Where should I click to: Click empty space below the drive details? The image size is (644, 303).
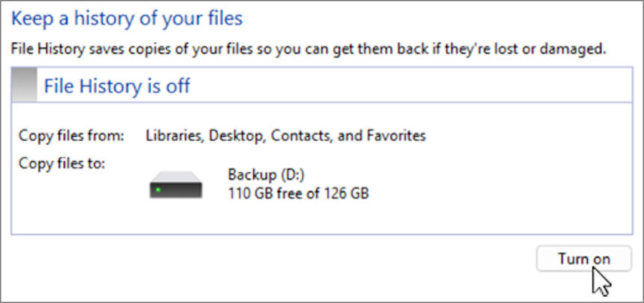[x=322, y=218]
